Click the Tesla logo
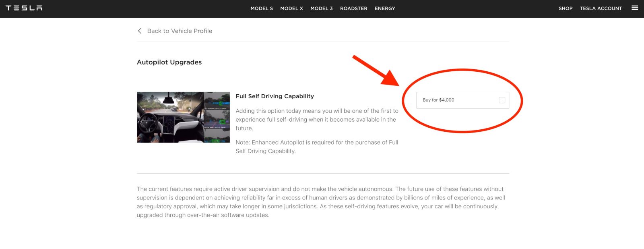Screen dimensions: 644x249 (24, 8)
